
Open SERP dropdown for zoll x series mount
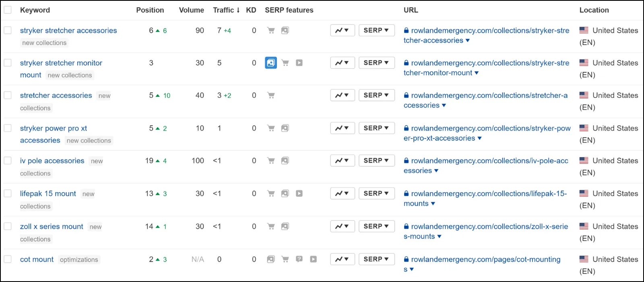(x=376, y=226)
